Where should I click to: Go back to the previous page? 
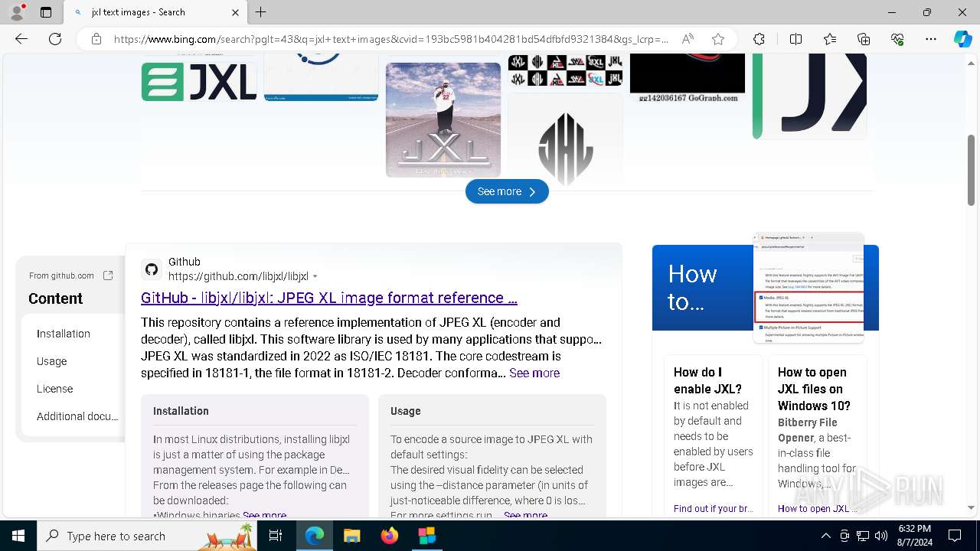pos(21,39)
